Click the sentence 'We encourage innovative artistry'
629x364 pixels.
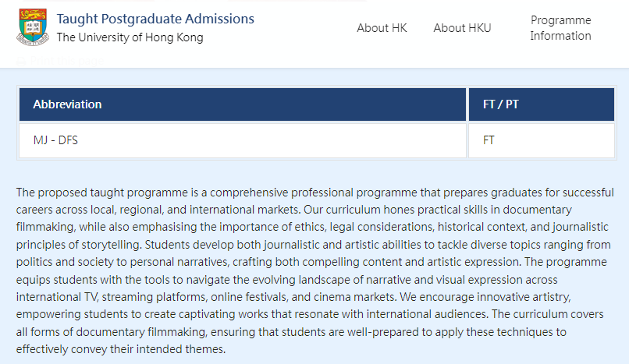485,297
